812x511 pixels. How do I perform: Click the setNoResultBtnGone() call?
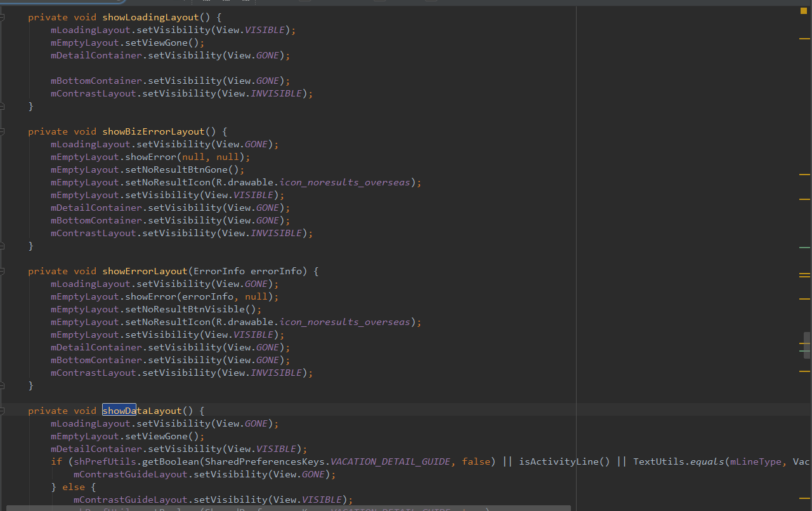[x=182, y=169]
